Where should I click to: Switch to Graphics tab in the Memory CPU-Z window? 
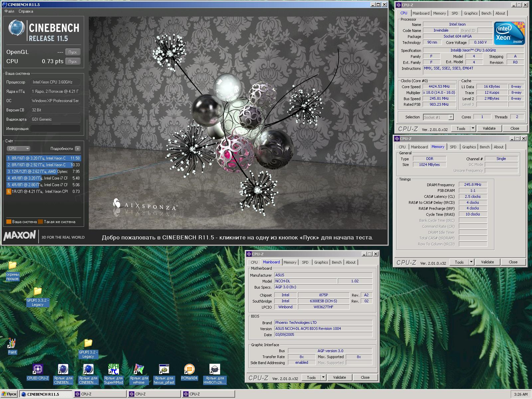(469, 147)
